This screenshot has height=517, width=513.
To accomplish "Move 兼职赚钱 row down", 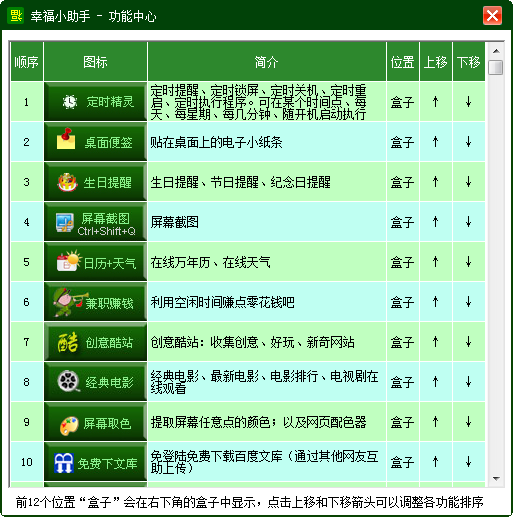I will pyautogui.click(x=468, y=302).
